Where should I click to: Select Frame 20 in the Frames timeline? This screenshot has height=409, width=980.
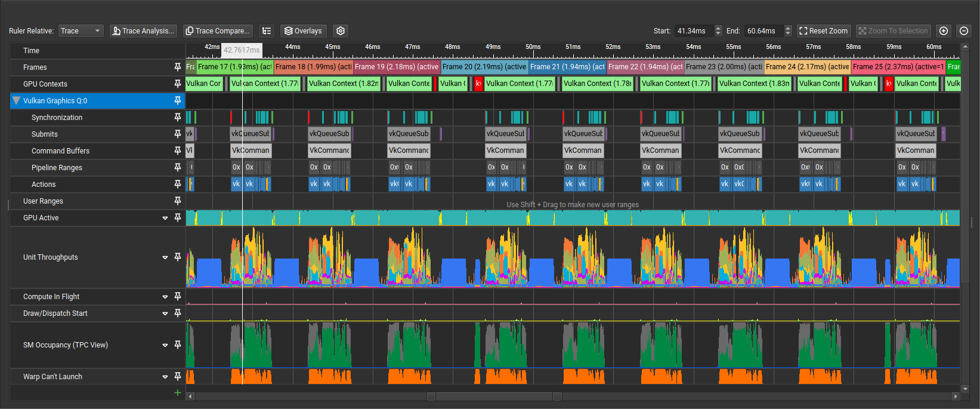coord(484,67)
